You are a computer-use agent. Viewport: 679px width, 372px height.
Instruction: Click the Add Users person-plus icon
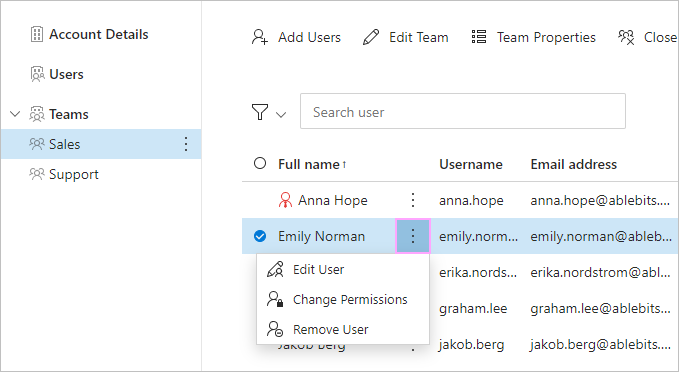tap(259, 37)
